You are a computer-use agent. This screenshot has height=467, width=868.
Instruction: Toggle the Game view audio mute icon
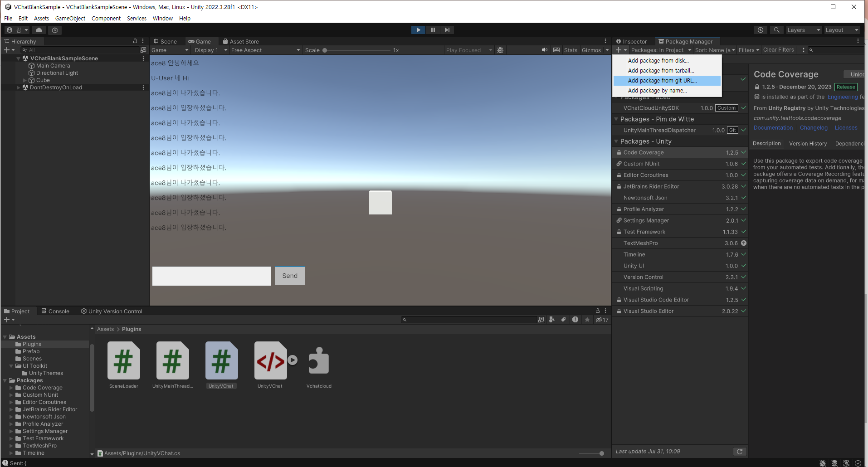(544, 50)
